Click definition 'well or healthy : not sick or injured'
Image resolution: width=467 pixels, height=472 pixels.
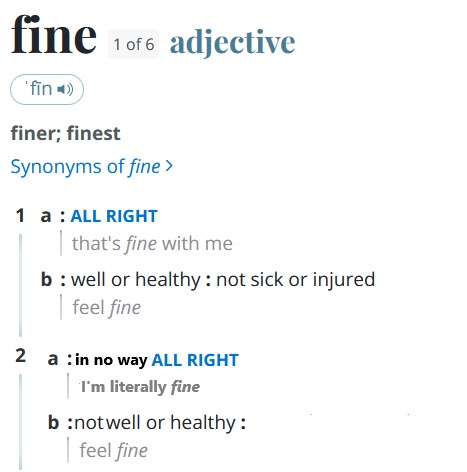pos(223,279)
